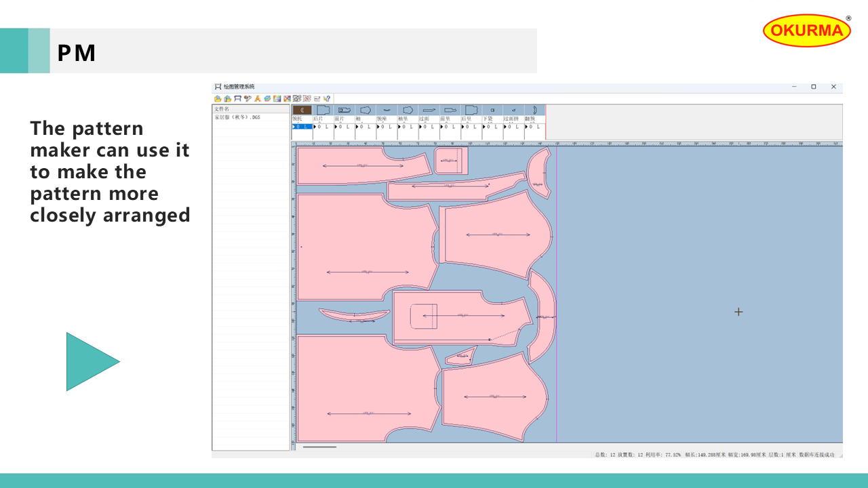Click the small pocket piece at top of marker
The height and width of the screenshot is (488, 868).
451,161
